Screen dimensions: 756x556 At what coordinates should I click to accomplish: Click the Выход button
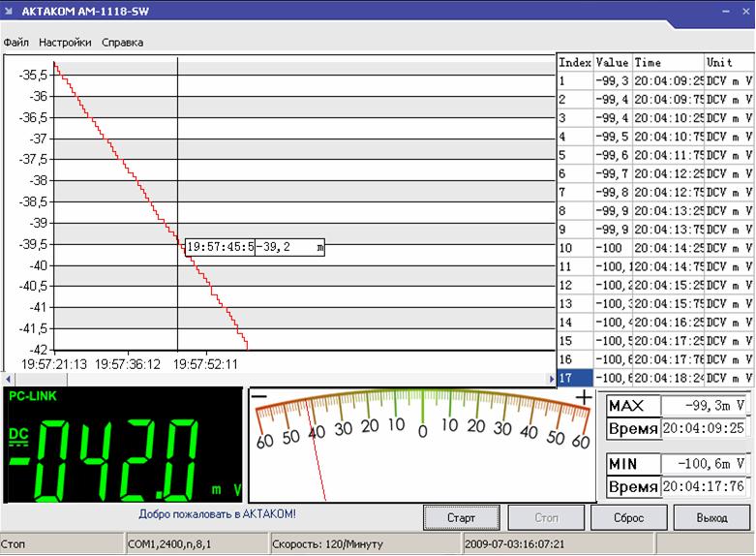(x=711, y=518)
